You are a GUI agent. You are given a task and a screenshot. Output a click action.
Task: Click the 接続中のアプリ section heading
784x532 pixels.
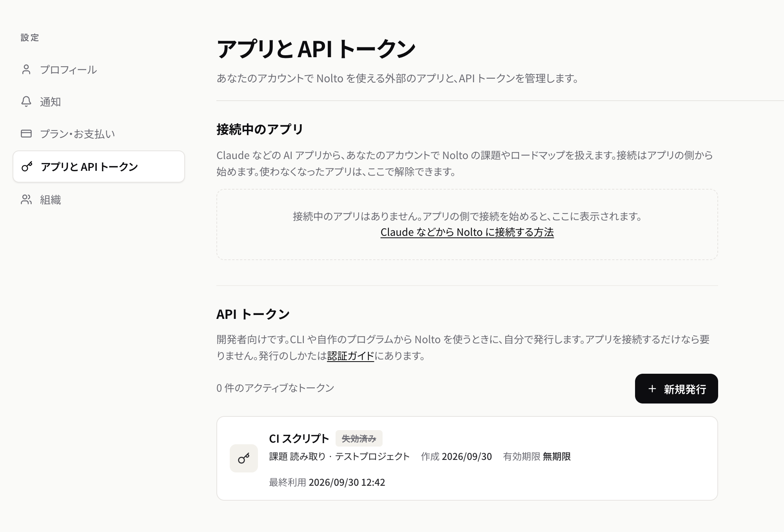click(260, 129)
